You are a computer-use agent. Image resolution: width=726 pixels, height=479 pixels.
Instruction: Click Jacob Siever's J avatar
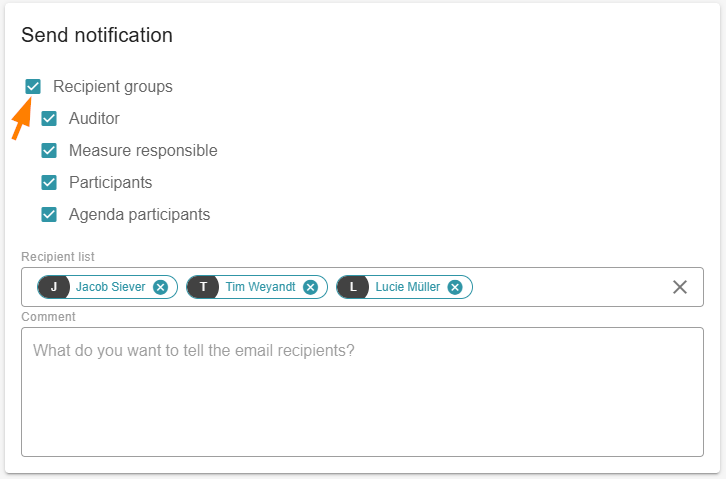(54, 287)
